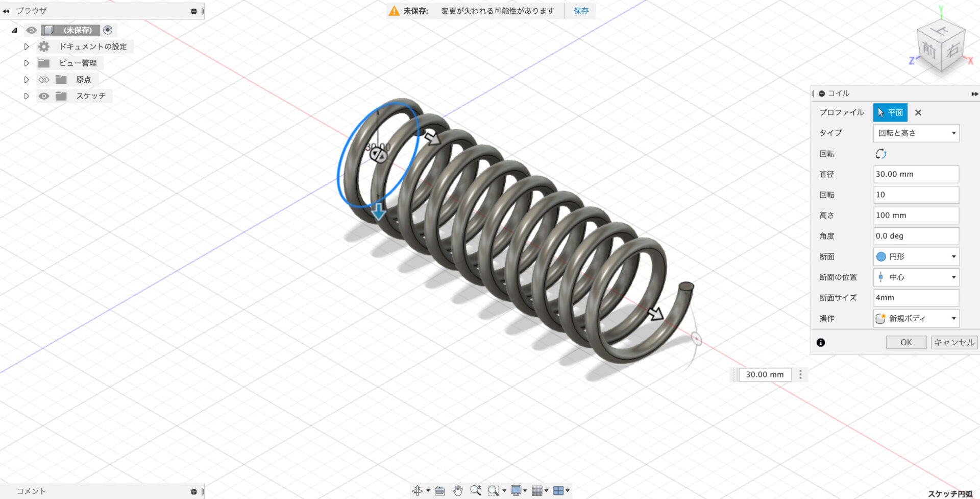The image size is (980, 499).
Task: Select the Zoom magnifier tool
Action: click(x=475, y=491)
